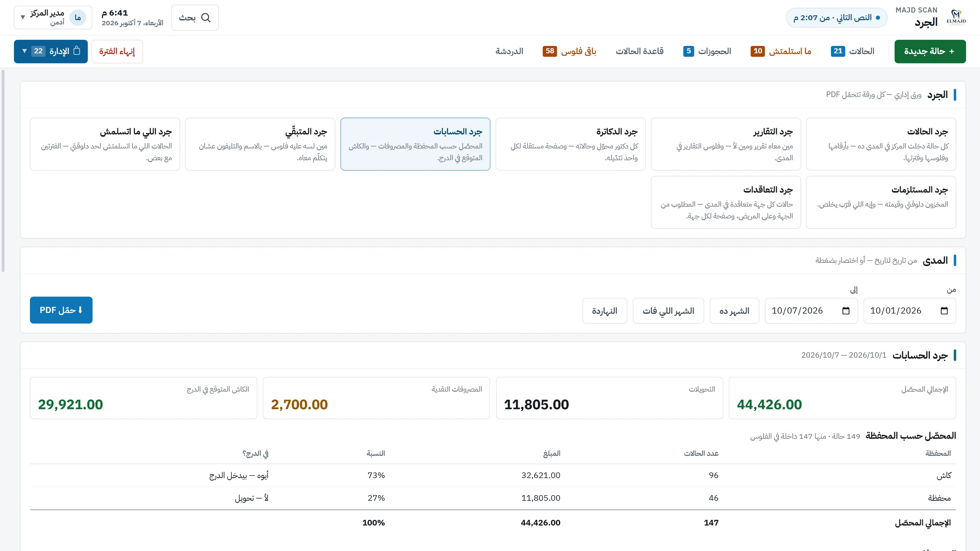This screenshot has height=551, width=980.
Task: Click the search magnifier icon
Action: coord(206,18)
